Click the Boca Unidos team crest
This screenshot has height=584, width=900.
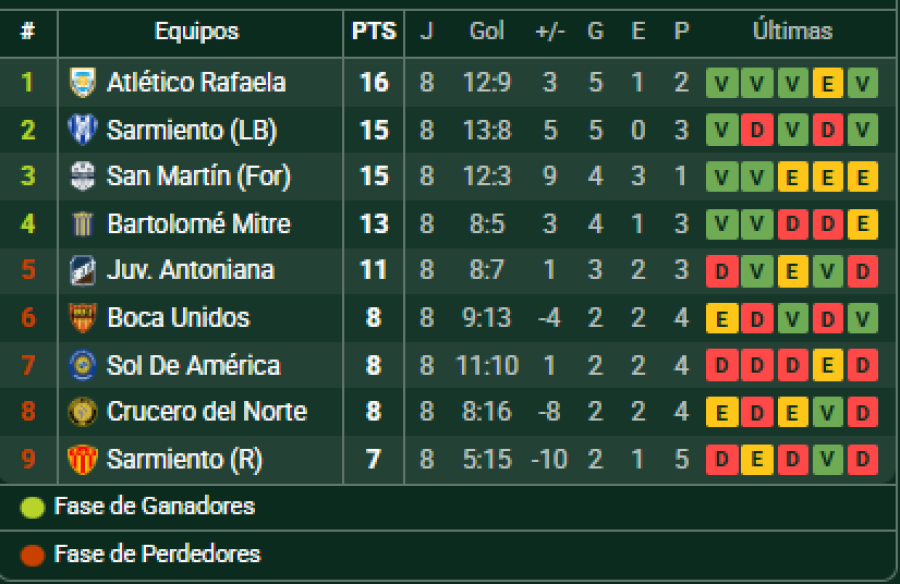coord(82,318)
